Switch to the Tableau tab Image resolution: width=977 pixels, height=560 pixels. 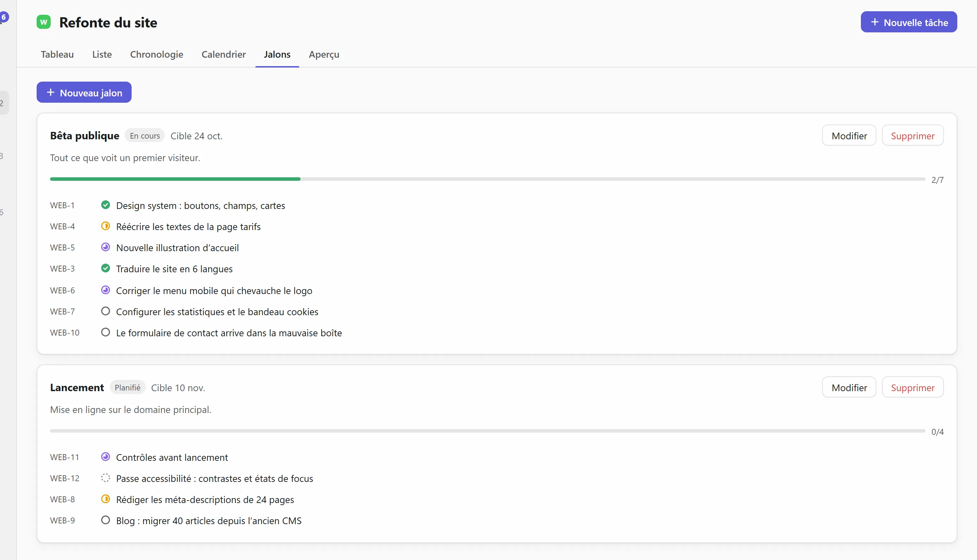(x=57, y=54)
